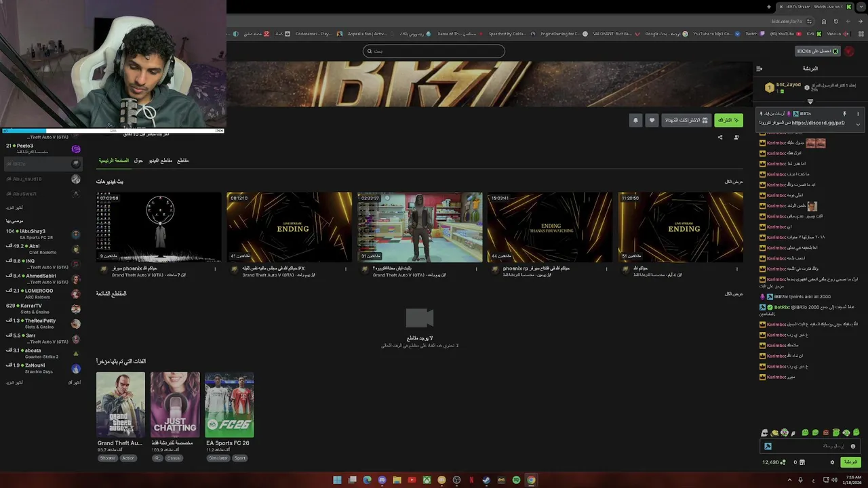Select Peeto3 in the sidebar channel list

coord(43,148)
